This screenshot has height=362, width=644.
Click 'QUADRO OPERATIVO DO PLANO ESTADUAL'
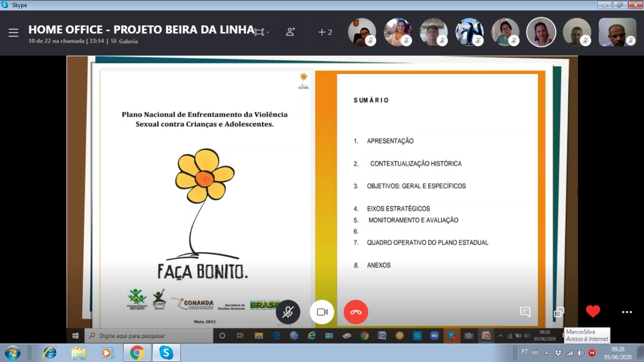pyautogui.click(x=428, y=242)
